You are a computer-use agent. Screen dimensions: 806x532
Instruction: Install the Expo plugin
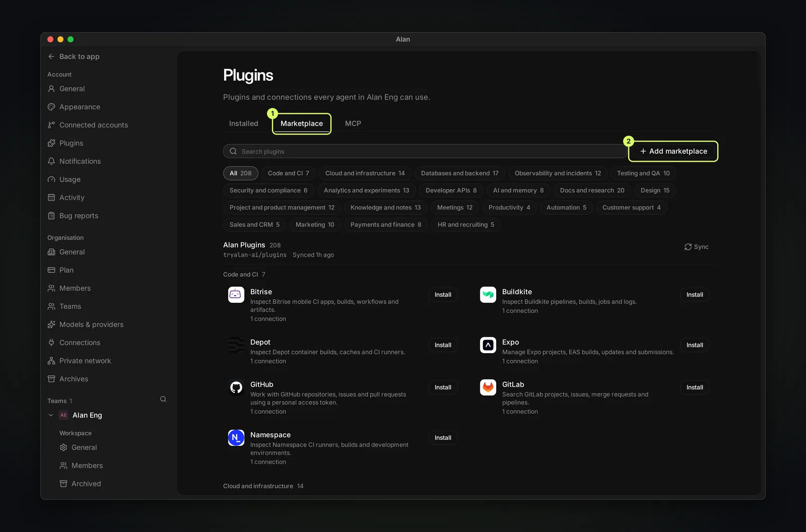695,345
